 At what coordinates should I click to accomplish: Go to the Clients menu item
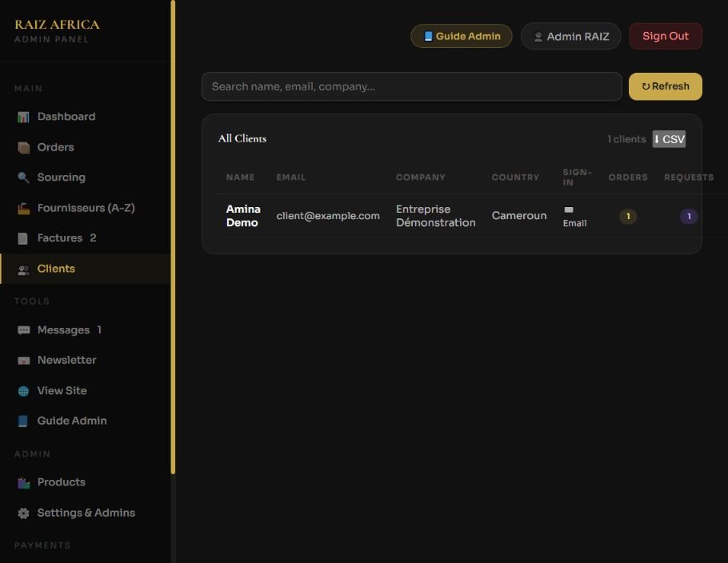click(86, 269)
